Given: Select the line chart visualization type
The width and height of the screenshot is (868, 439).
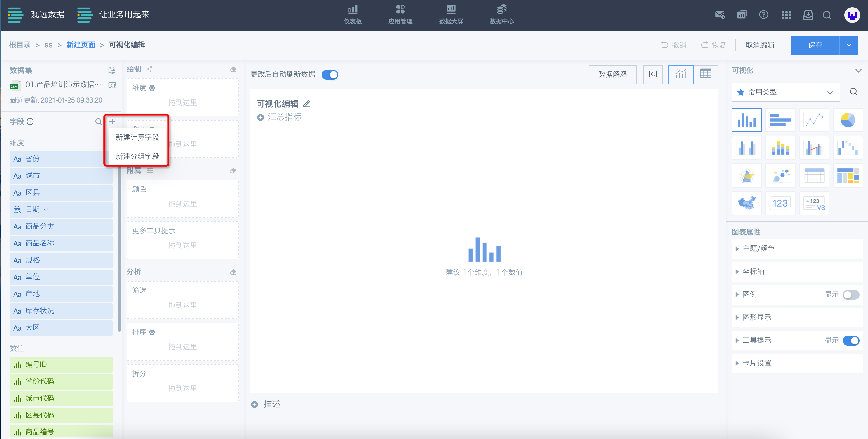Looking at the screenshot, I should click(814, 120).
